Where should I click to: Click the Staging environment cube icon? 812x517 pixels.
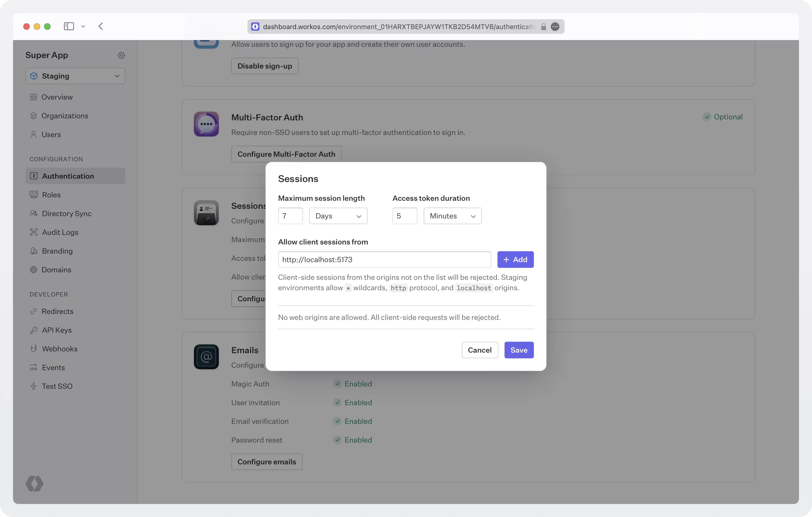(34, 76)
